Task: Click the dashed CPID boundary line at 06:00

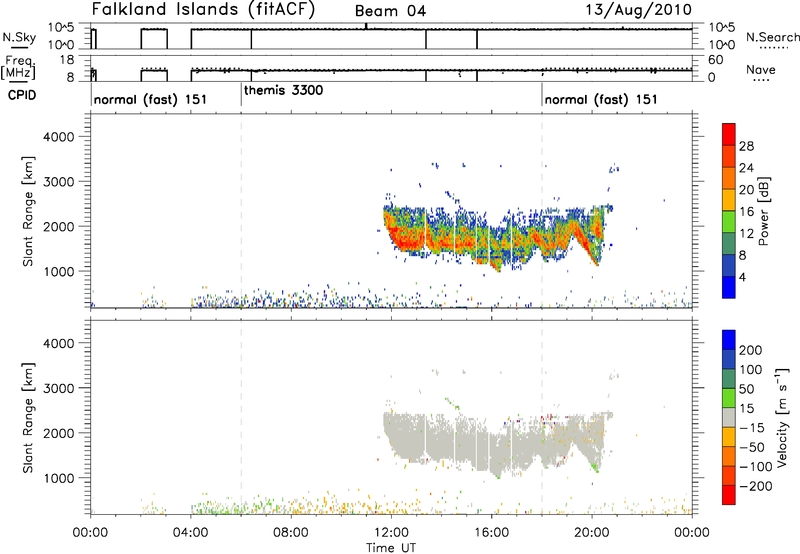Action: (241, 211)
